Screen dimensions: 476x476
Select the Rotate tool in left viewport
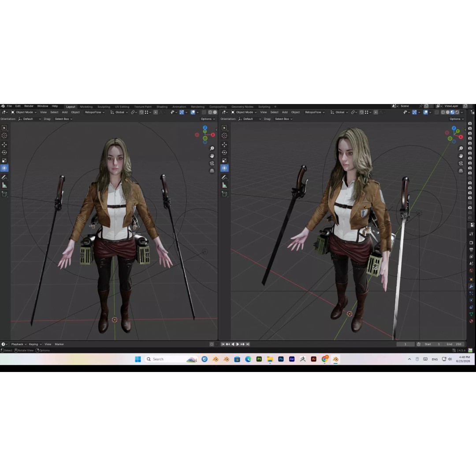[x=4, y=152]
